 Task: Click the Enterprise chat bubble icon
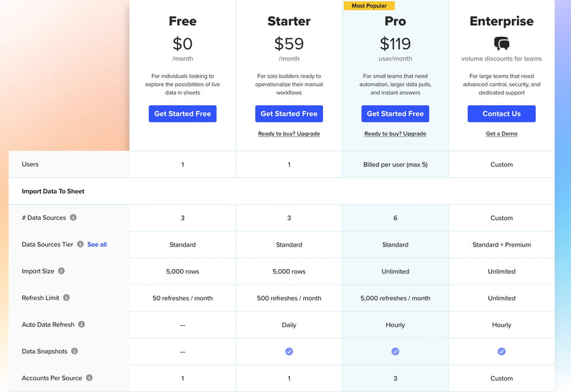tap(502, 43)
